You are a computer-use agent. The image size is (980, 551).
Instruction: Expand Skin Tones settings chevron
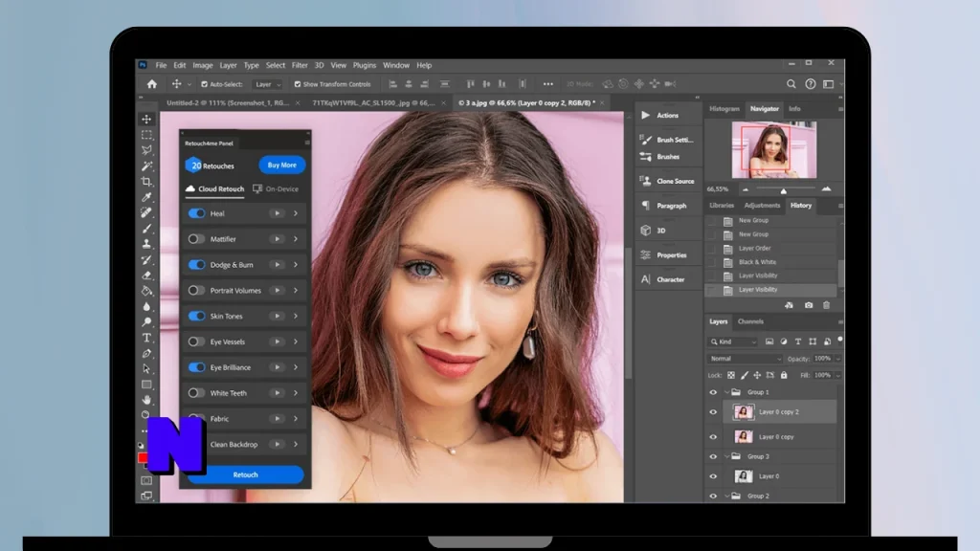point(296,316)
